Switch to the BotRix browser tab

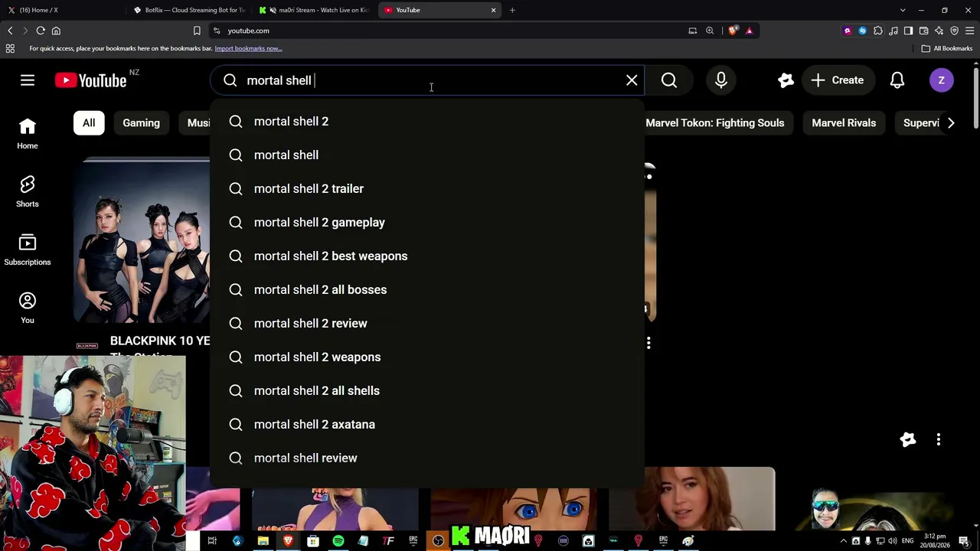[x=190, y=10]
